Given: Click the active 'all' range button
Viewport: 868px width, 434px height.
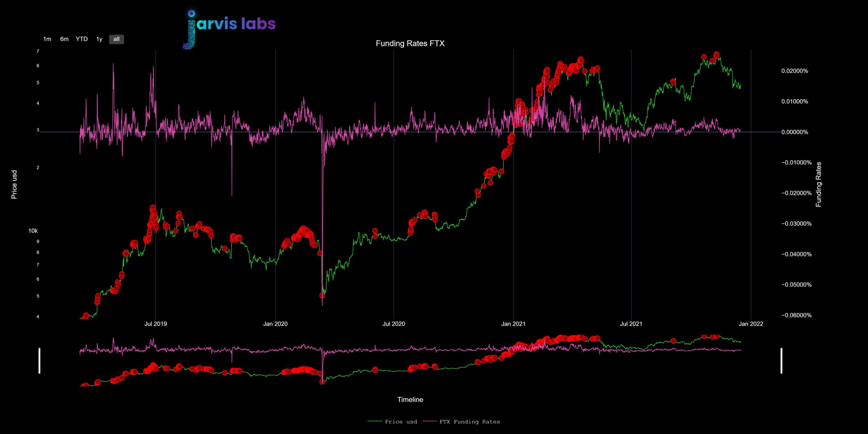Looking at the screenshot, I should pos(116,39).
